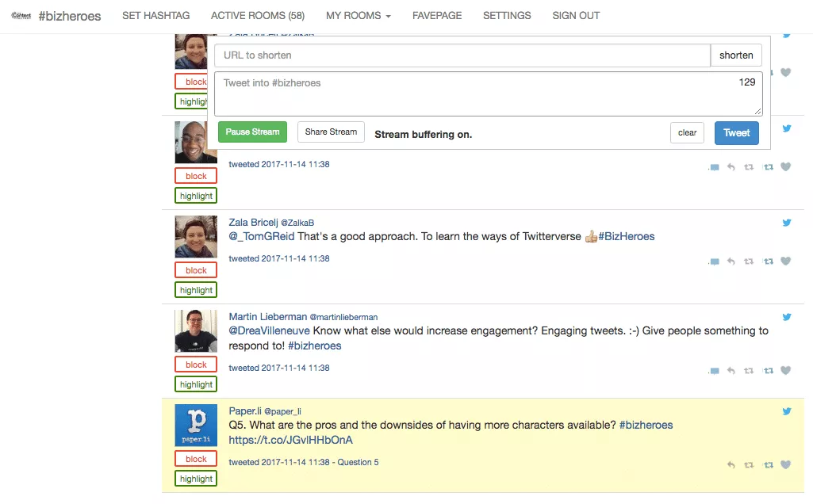Screen dimensions: 813x504
Task: Toggle highlight for Martin Lieberman
Action: (x=196, y=384)
